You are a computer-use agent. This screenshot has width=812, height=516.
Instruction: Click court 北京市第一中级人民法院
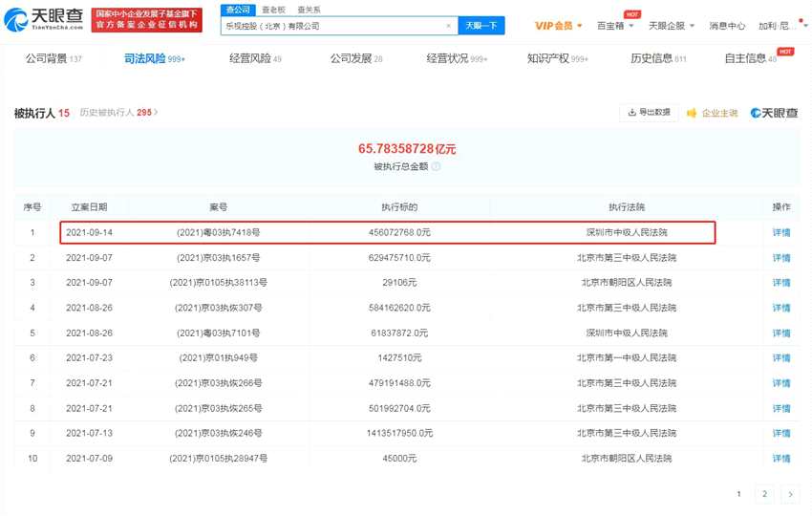click(x=627, y=358)
